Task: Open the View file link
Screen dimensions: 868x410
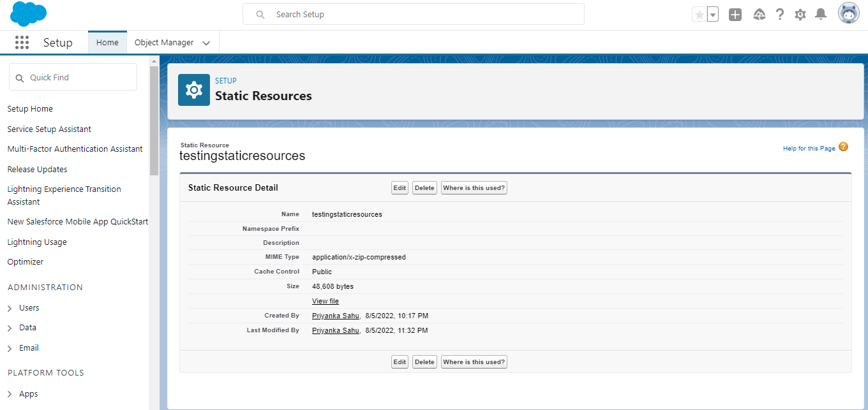Action: [325, 302]
